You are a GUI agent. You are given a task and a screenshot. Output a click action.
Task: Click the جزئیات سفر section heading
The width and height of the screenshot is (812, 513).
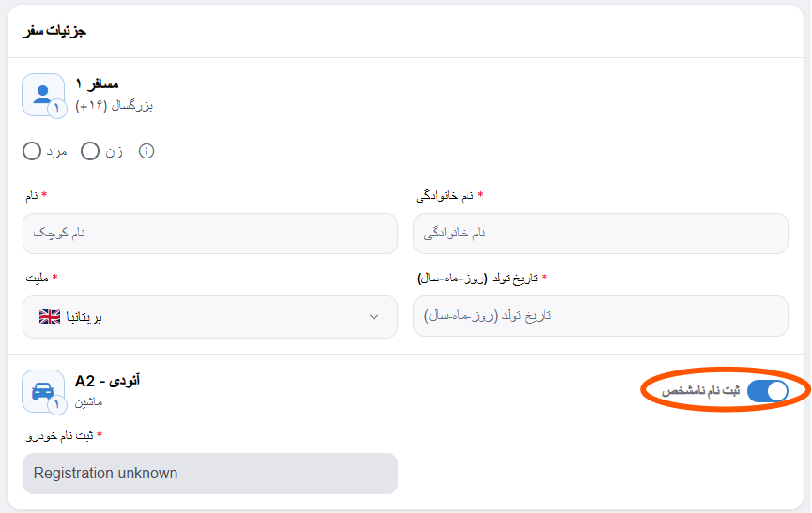coord(54,31)
